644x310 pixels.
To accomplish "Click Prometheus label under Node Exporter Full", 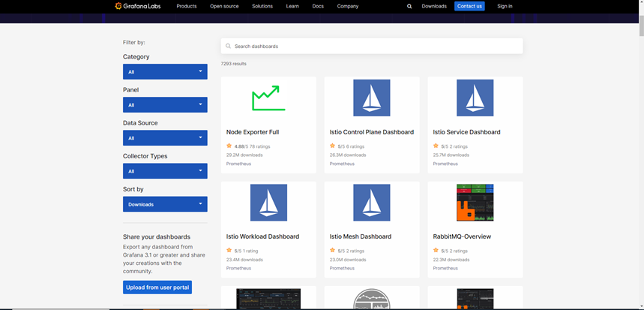I will 238,164.
